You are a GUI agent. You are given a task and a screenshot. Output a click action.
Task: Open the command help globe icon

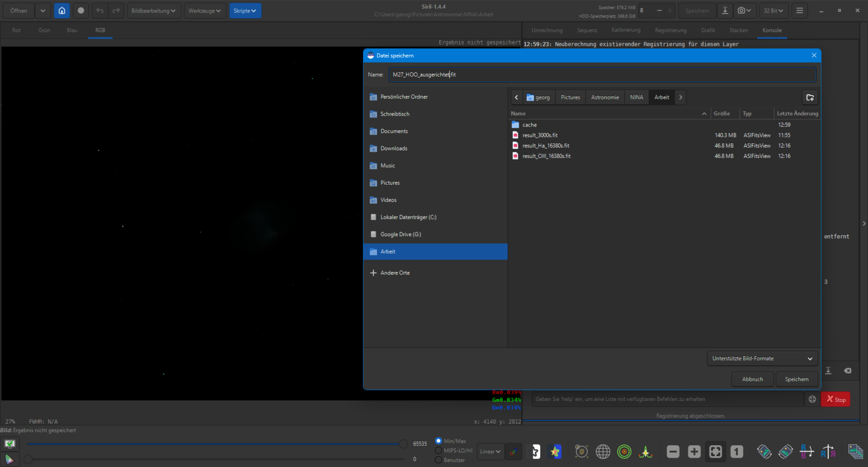click(x=812, y=399)
